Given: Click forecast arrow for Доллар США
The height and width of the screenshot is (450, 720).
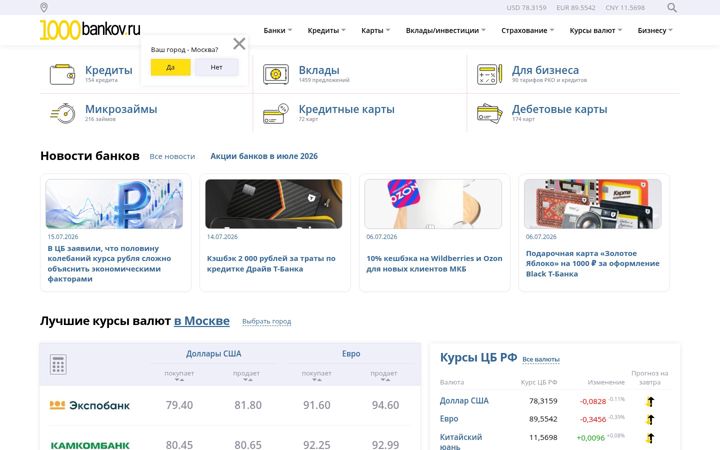Looking at the screenshot, I should (x=650, y=401).
